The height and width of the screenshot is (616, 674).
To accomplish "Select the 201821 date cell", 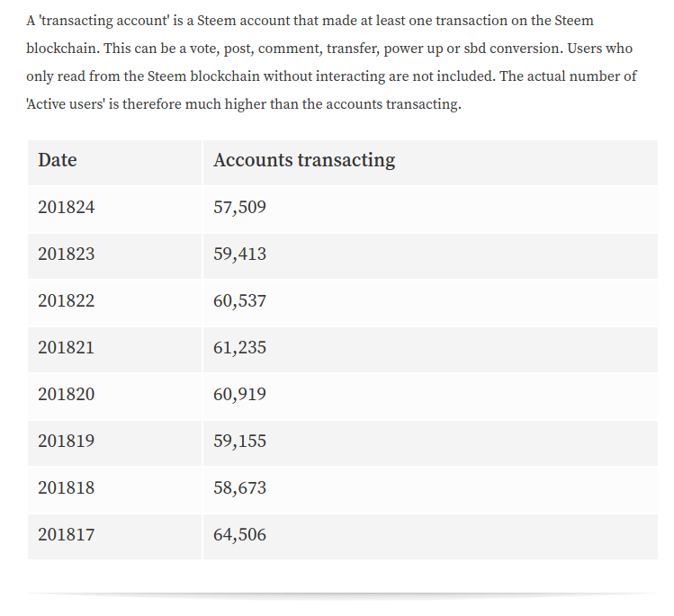I will 115,350.
